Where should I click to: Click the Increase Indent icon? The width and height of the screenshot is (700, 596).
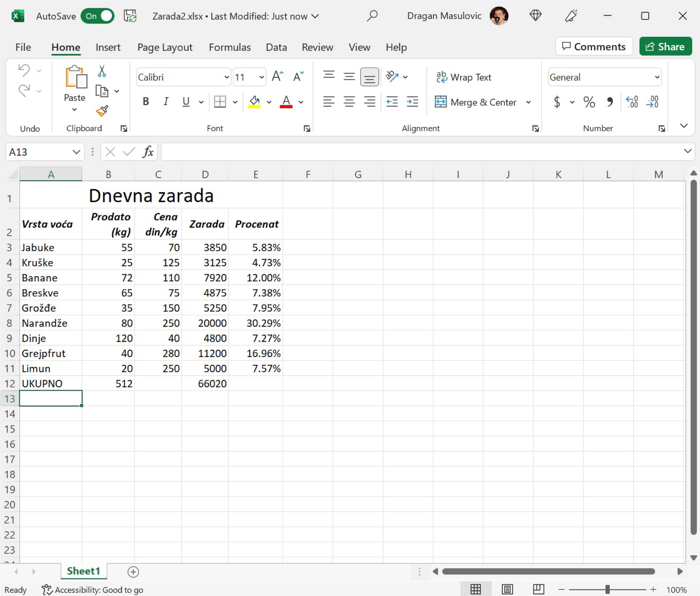coord(413,102)
